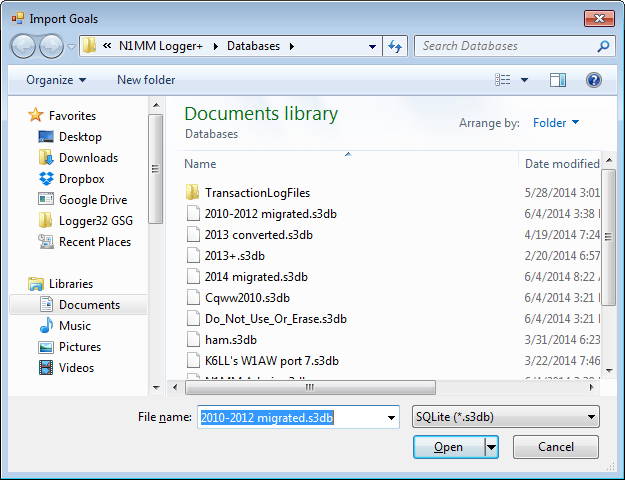
Task: Click the search magnifier icon
Action: (x=603, y=46)
